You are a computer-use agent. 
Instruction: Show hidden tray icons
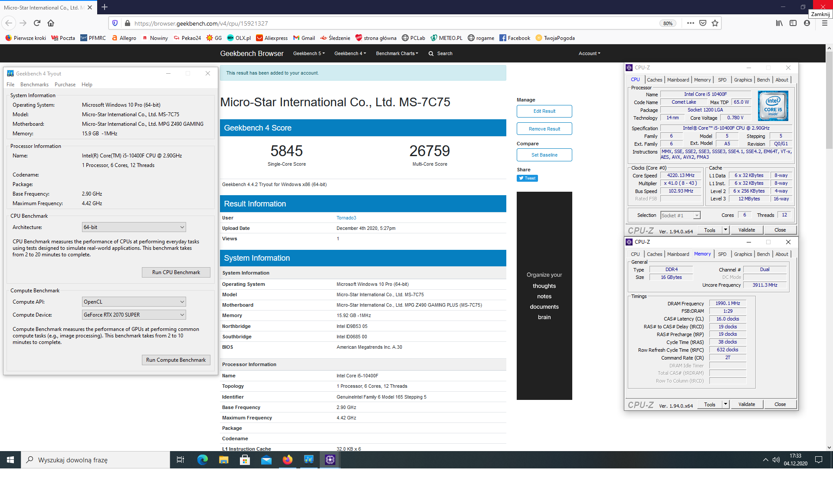765,460
